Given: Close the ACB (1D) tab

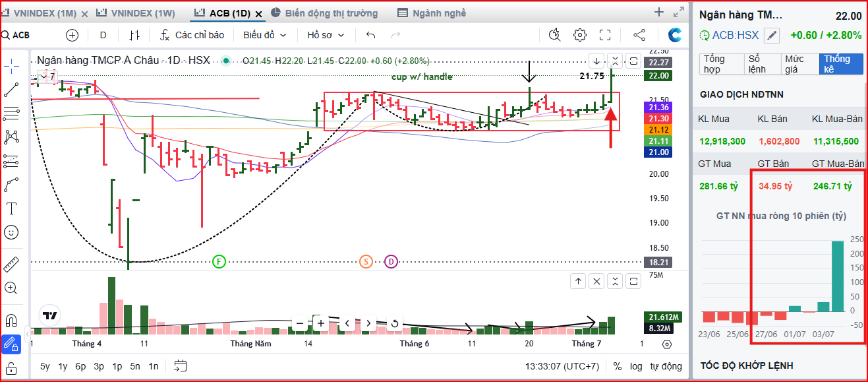Looking at the screenshot, I should click(258, 14).
